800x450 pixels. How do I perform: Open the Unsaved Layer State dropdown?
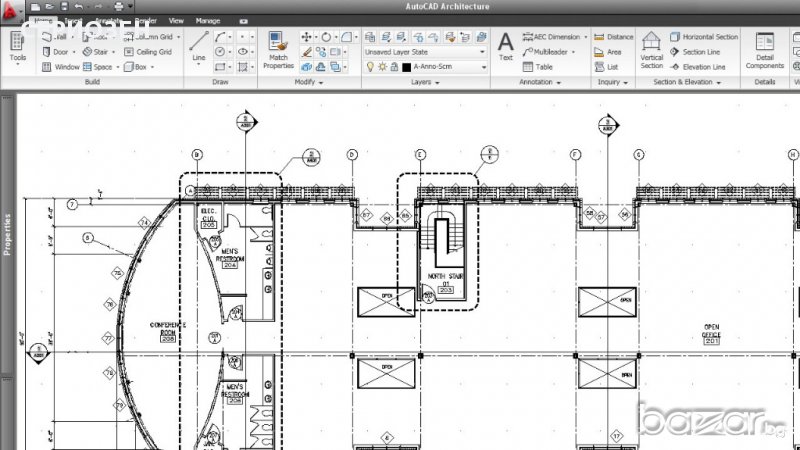pyautogui.click(x=424, y=51)
